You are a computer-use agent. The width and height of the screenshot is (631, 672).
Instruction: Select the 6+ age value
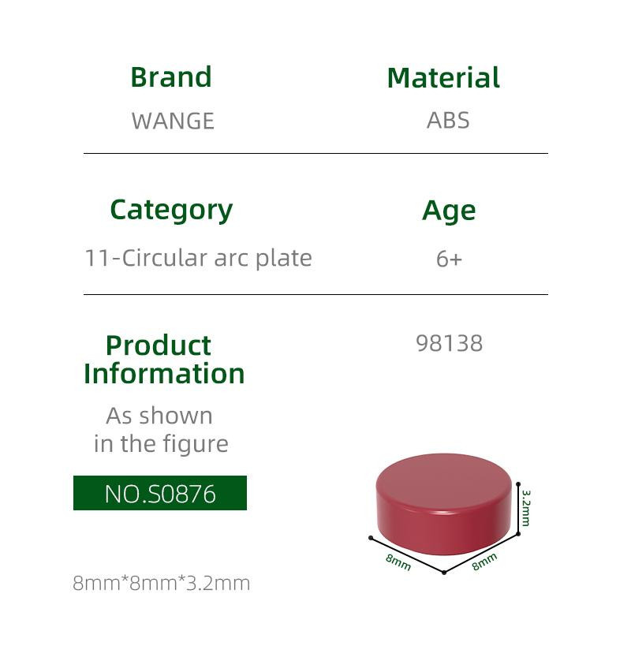click(x=449, y=259)
